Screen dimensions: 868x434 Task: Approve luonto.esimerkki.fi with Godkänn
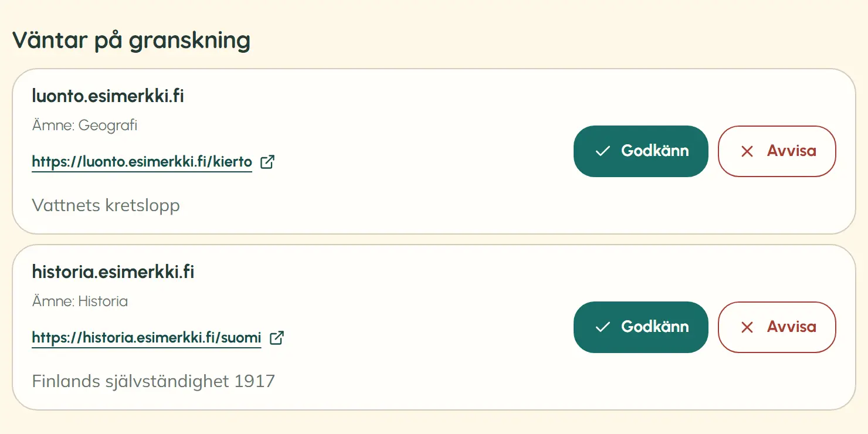click(641, 151)
